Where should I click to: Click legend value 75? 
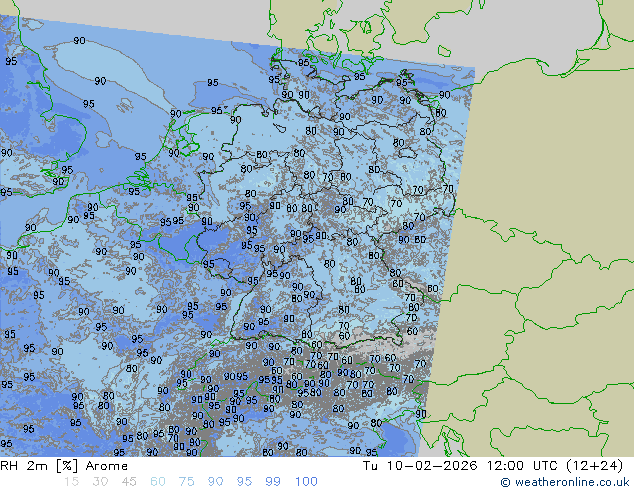click(x=186, y=482)
